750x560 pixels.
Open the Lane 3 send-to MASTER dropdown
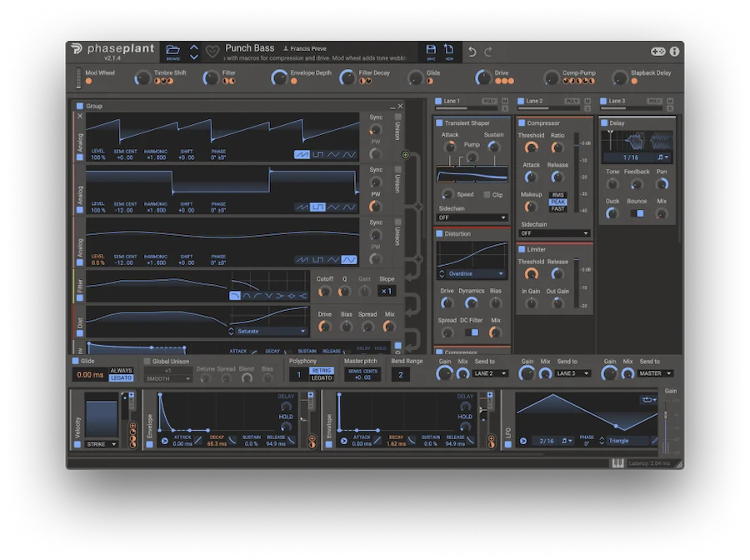(655, 373)
